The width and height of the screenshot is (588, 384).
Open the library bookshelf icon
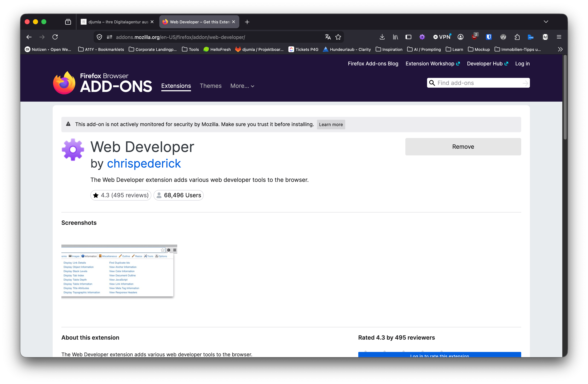[x=395, y=37]
